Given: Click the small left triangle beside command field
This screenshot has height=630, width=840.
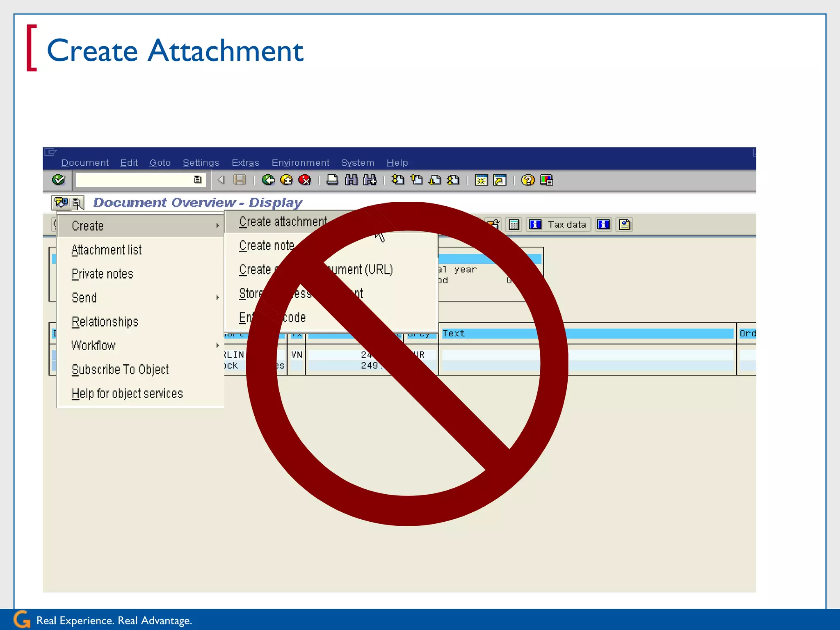Looking at the screenshot, I should coord(221,180).
